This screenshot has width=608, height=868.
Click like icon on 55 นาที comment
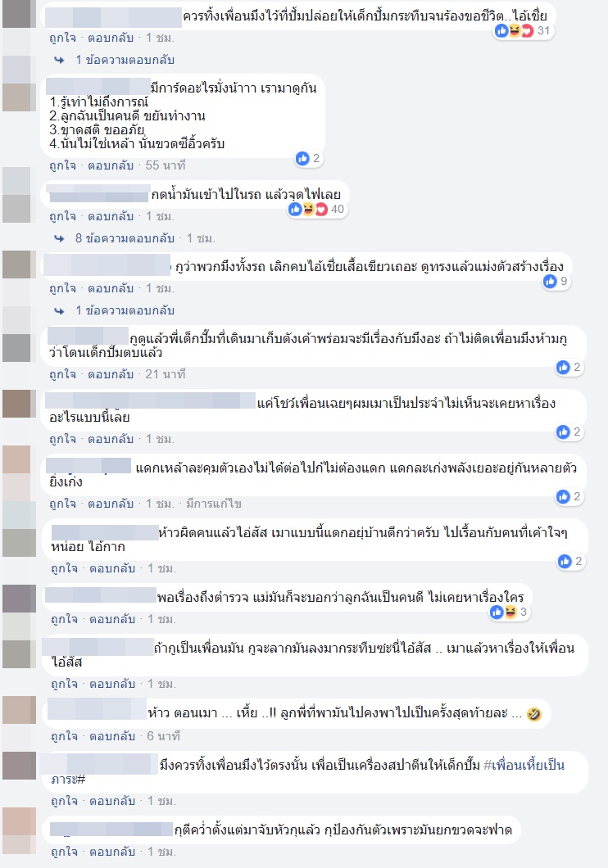(x=302, y=159)
